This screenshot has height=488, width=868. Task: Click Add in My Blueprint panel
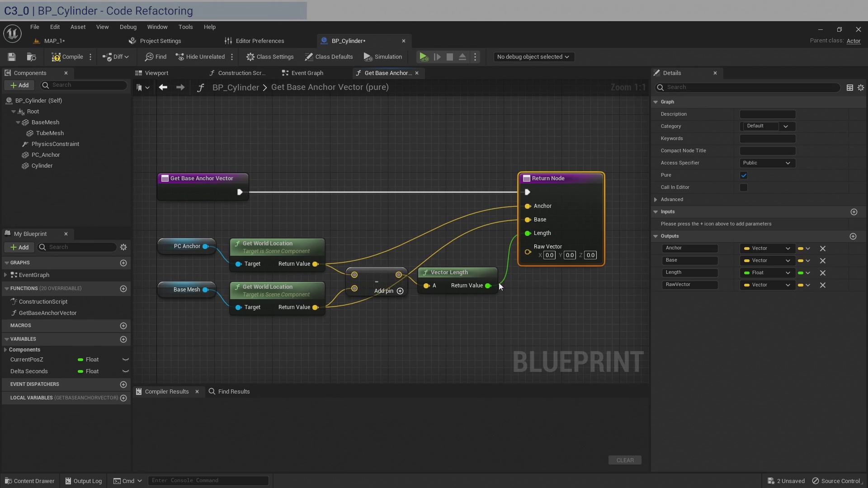point(19,247)
